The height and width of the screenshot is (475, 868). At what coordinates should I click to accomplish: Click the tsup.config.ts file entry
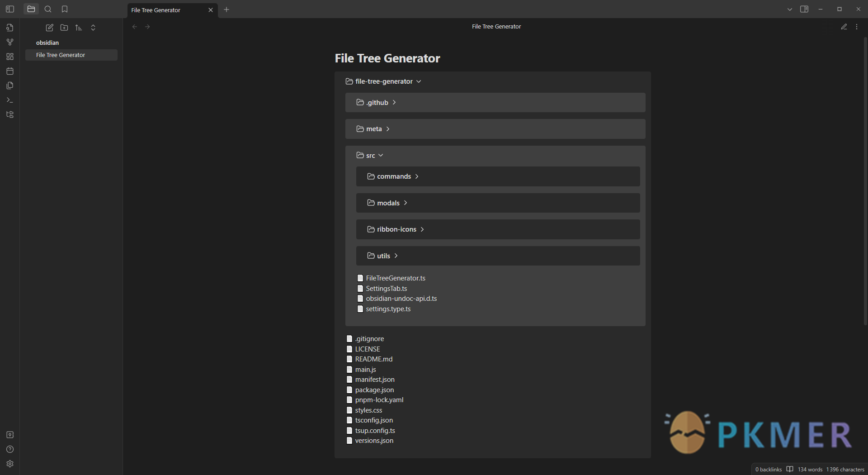pos(371,431)
